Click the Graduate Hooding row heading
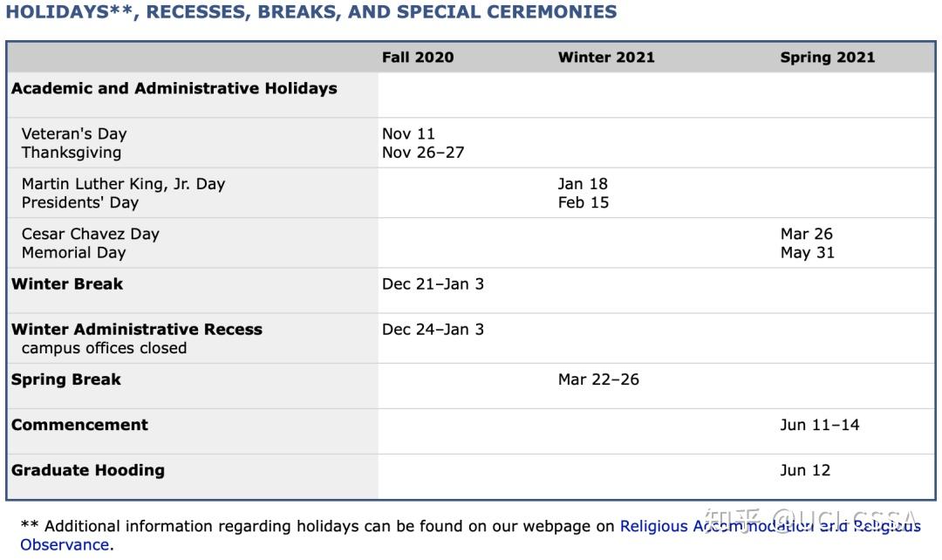 88,471
